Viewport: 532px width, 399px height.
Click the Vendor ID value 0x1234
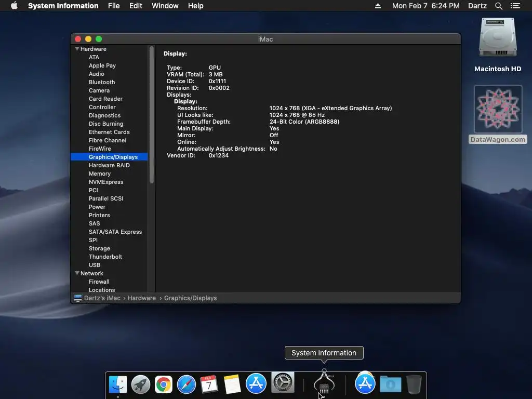point(219,155)
